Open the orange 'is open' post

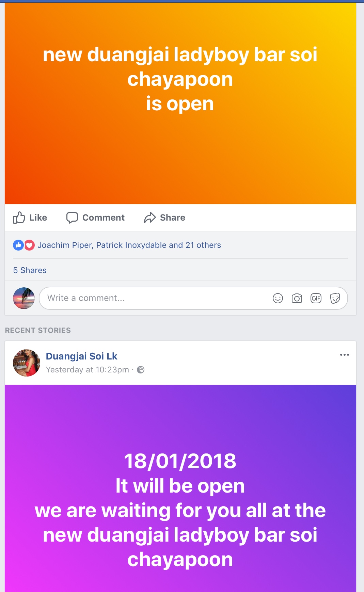180,103
